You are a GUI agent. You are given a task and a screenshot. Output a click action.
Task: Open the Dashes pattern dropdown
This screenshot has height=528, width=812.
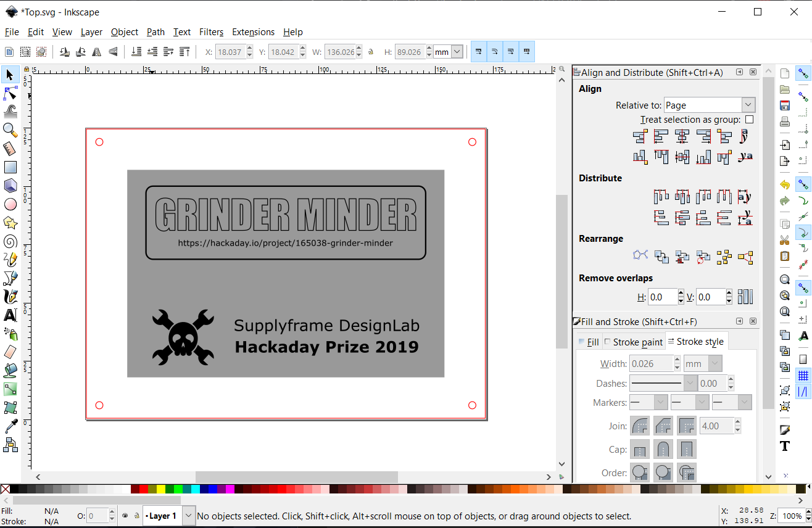[x=663, y=383]
